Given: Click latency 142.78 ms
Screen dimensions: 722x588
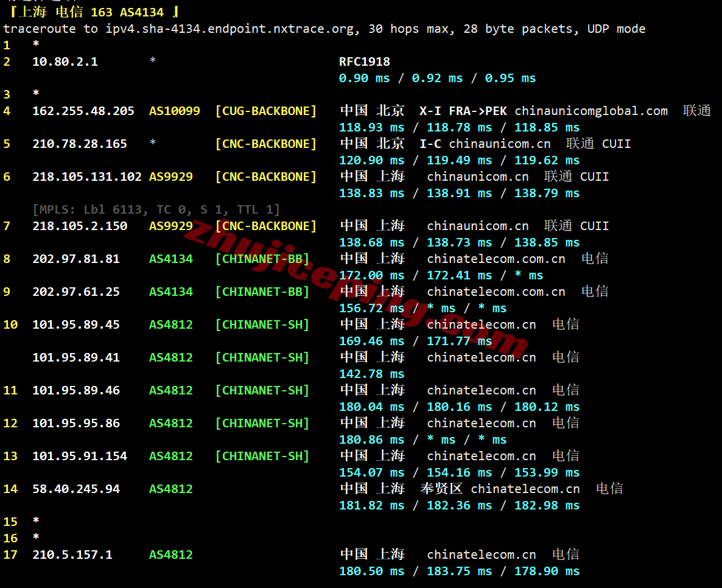Looking at the screenshot, I should tap(371, 374).
